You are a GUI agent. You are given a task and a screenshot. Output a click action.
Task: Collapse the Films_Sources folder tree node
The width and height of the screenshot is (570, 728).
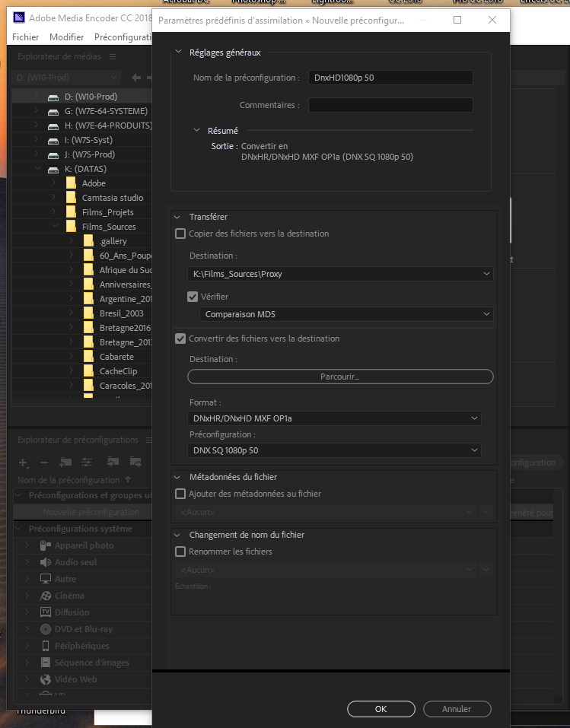[55, 226]
